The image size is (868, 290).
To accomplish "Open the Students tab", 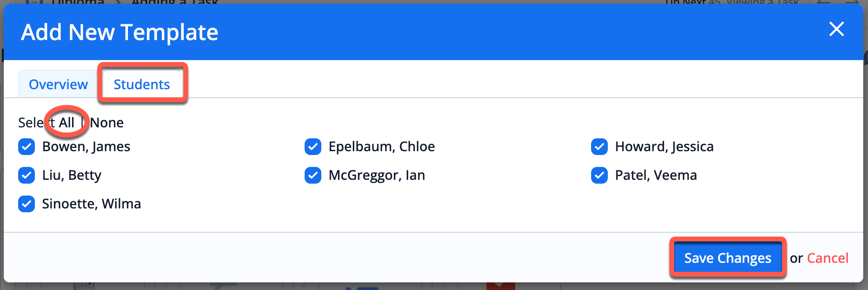I will pos(142,84).
